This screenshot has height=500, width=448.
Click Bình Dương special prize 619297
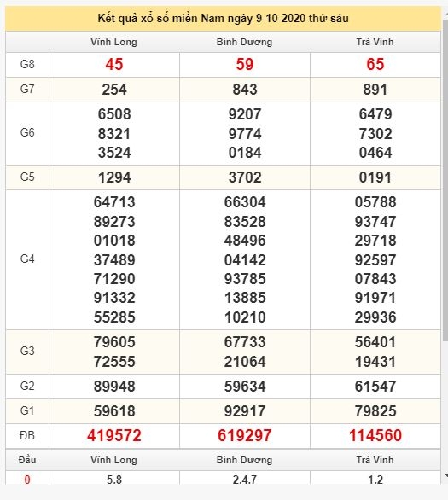click(x=245, y=436)
